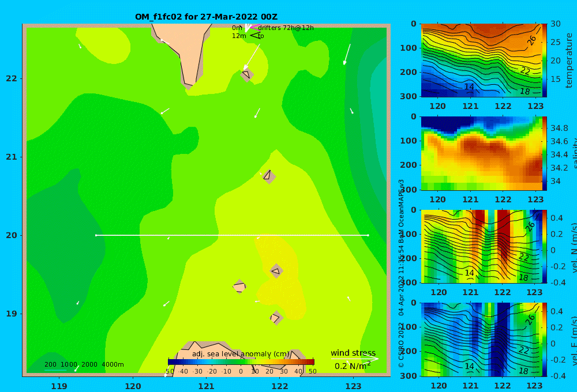Image resolution: width=577 pixels, height=392 pixels.
Task: Click the 200 1000 2000 4000m depth legend
Action: 84,364
